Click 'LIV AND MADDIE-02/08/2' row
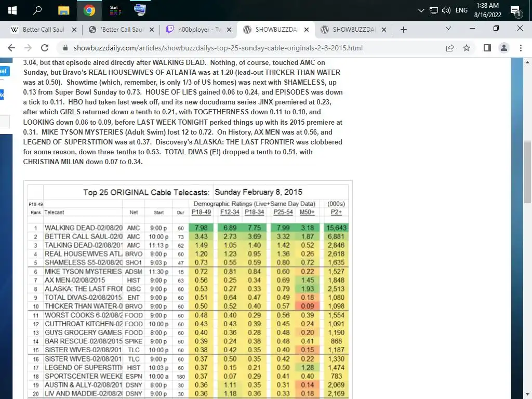 pos(188,394)
